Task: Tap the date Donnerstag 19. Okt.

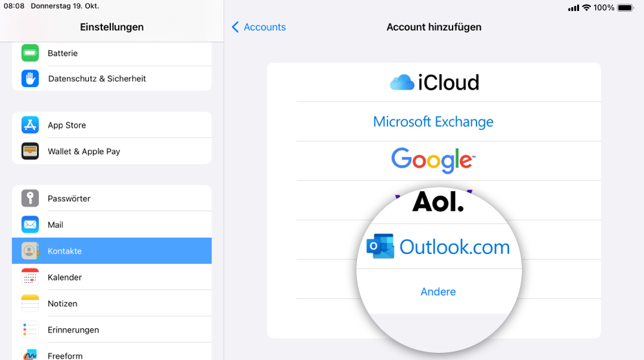Action: pos(65,6)
